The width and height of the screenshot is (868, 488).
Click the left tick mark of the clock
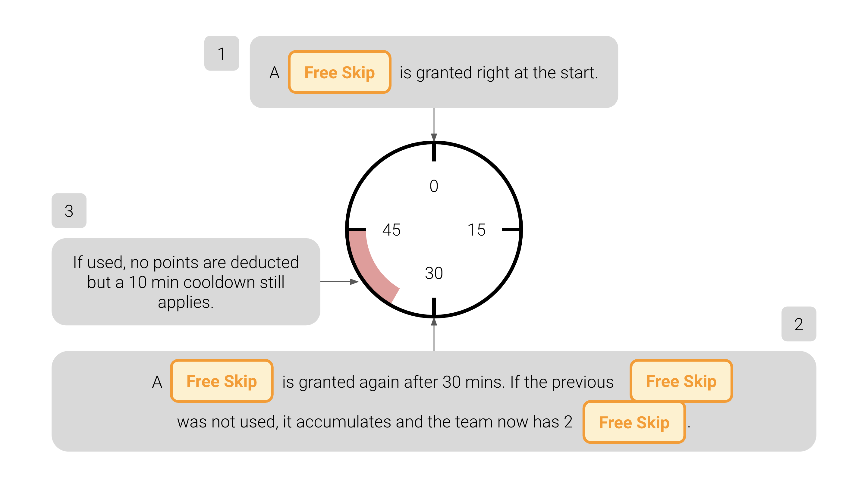pyautogui.click(x=357, y=230)
